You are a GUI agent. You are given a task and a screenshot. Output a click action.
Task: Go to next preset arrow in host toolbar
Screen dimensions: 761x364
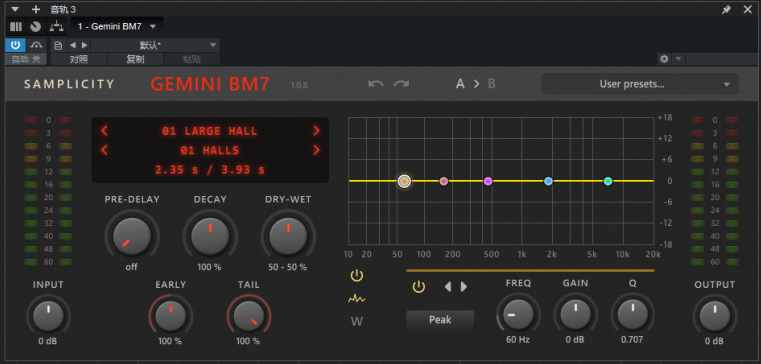[x=84, y=45]
